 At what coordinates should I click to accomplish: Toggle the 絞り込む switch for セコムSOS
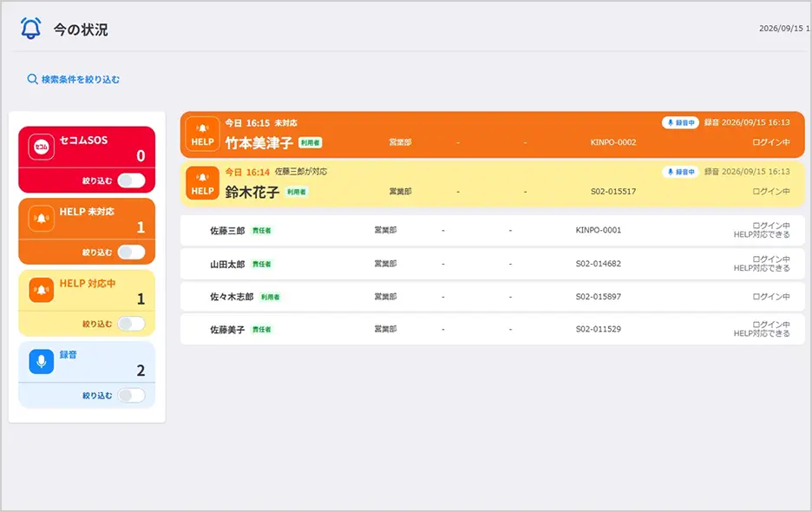click(131, 181)
